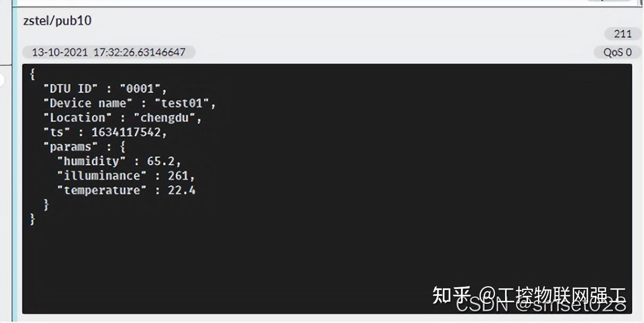The width and height of the screenshot is (644, 323).
Task: Click inside the dark payload viewer panel
Action: (319, 251)
